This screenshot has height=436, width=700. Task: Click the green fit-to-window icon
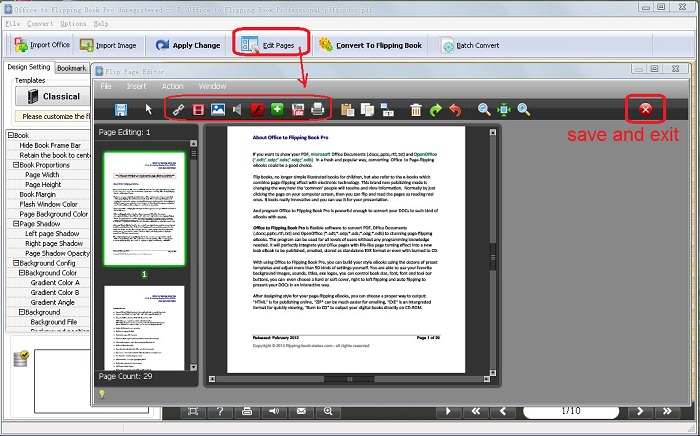[x=504, y=110]
